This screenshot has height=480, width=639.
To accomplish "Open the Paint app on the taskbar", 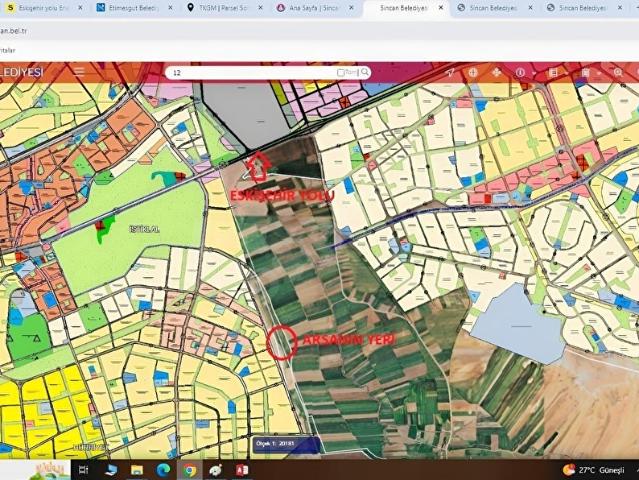I will [x=216, y=470].
